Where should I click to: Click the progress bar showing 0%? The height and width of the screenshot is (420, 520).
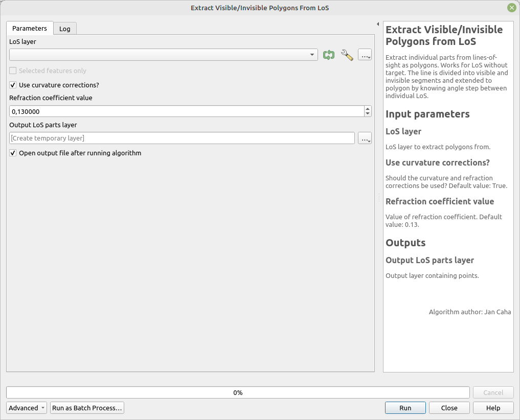pos(238,392)
